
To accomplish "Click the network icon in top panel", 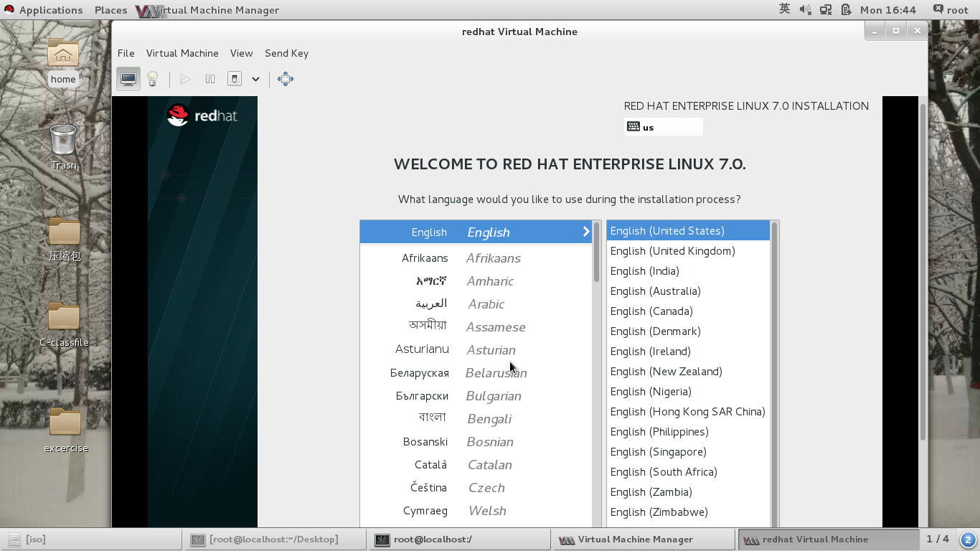I will pos(826,10).
